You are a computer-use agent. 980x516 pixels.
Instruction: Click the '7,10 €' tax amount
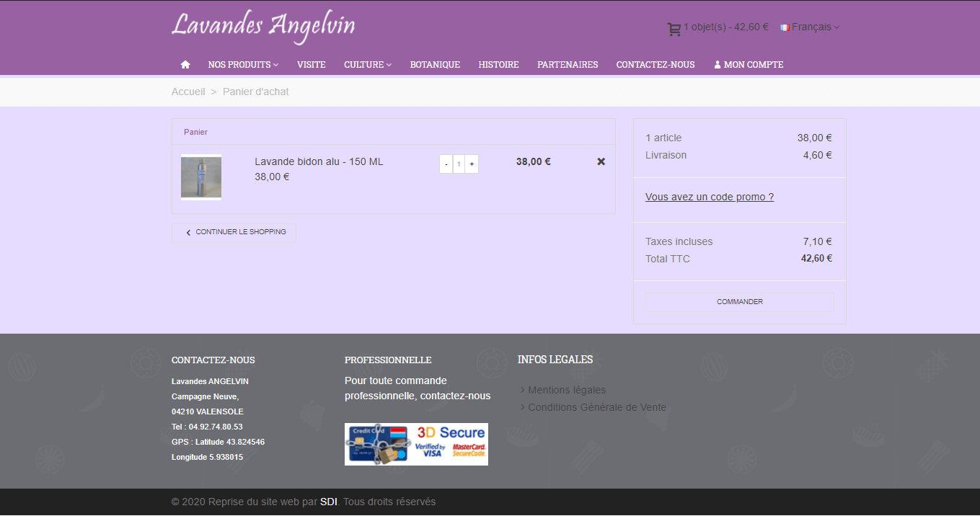(x=818, y=241)
